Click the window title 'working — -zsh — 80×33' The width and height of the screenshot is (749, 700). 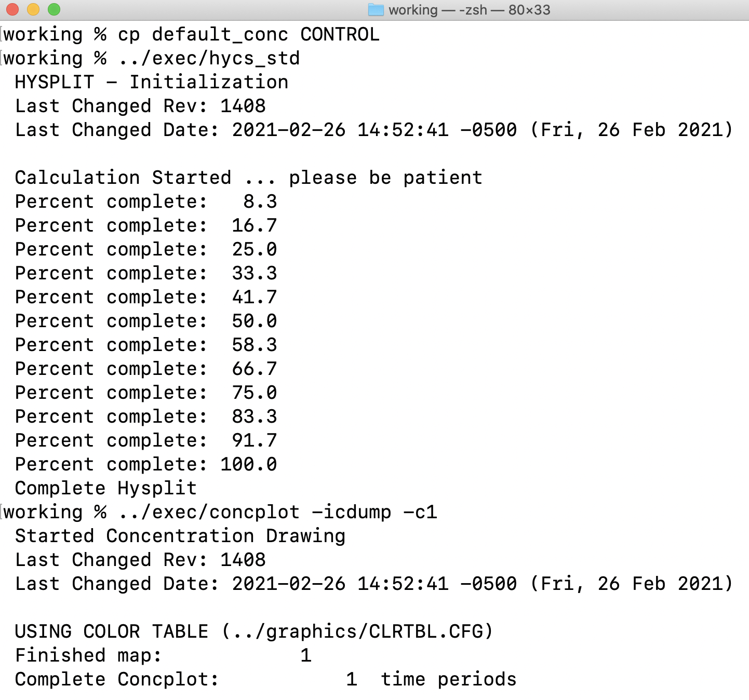pos(469,10)
